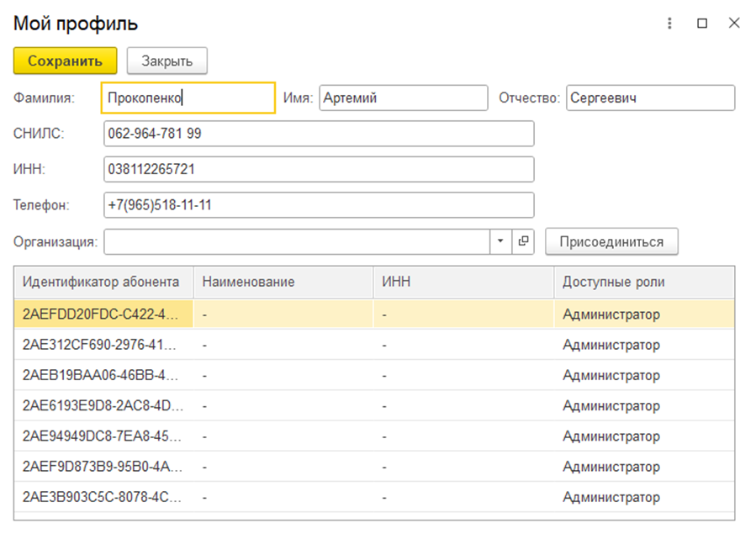Maximize the Мой профиль window
The width and height of the screenshot is (756, 534).
click(x=702, y=24)
